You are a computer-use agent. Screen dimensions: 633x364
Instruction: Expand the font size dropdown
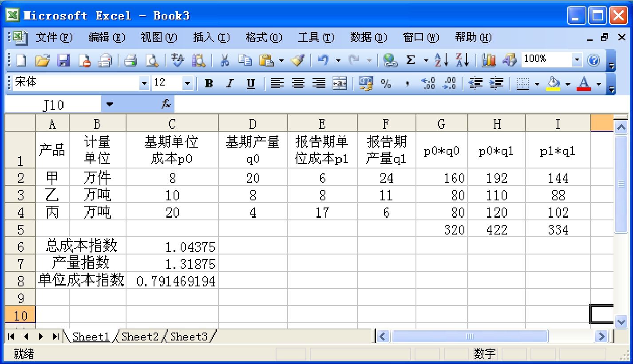pyautogui.click(x=187, y=83)
